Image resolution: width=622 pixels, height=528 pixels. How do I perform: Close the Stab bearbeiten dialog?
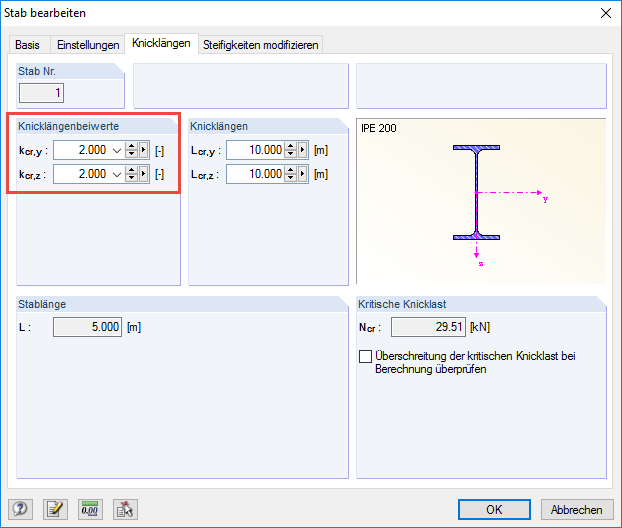606,13
